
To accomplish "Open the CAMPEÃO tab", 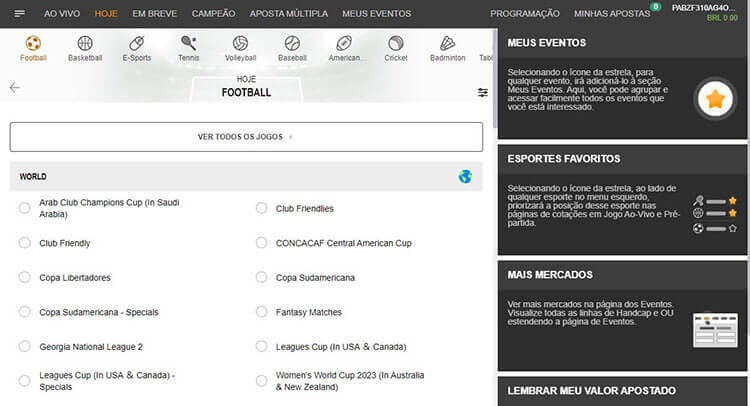I will click(213, 13).
